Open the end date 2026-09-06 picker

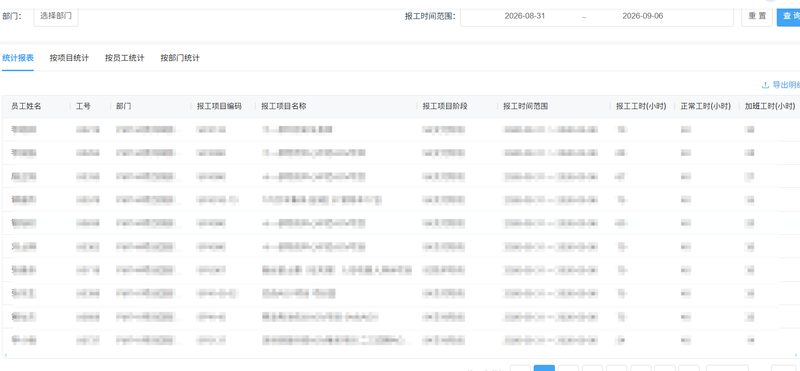[642, 16]
